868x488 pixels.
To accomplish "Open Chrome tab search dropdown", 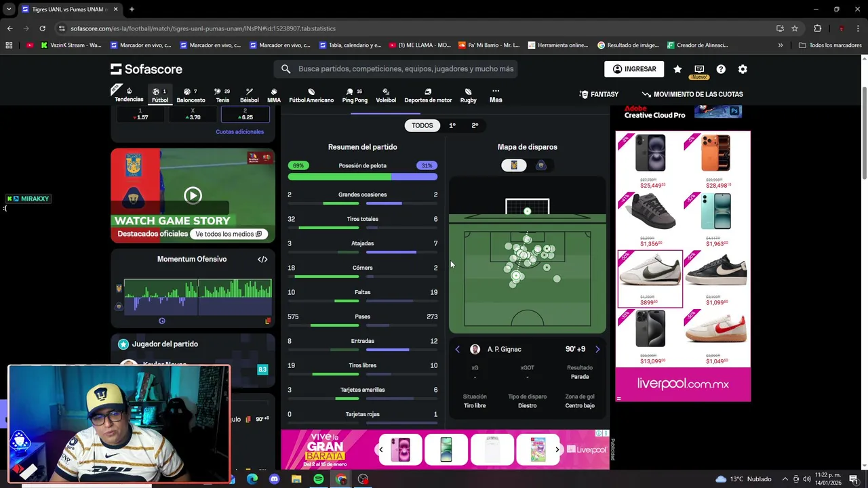I will click(9, 9).
